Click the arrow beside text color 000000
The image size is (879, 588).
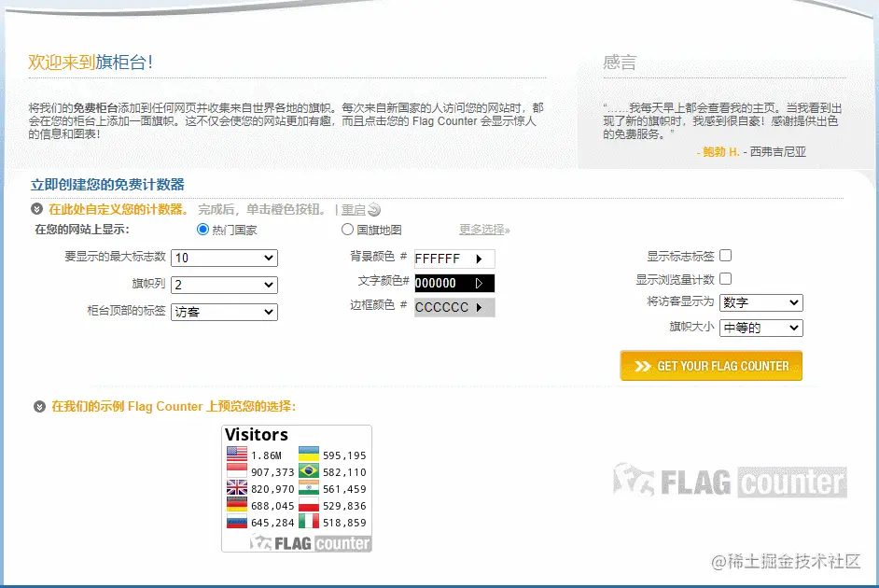(x=479, y=283)
